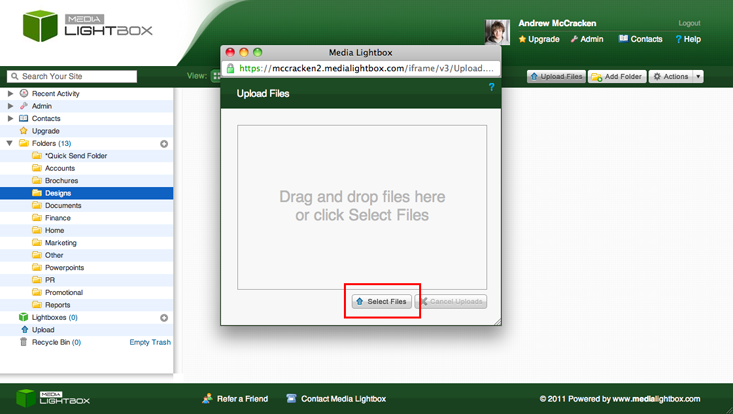Click the Add Folder button
This screenshot has height=414, width=733.
[x=617, y=77]
